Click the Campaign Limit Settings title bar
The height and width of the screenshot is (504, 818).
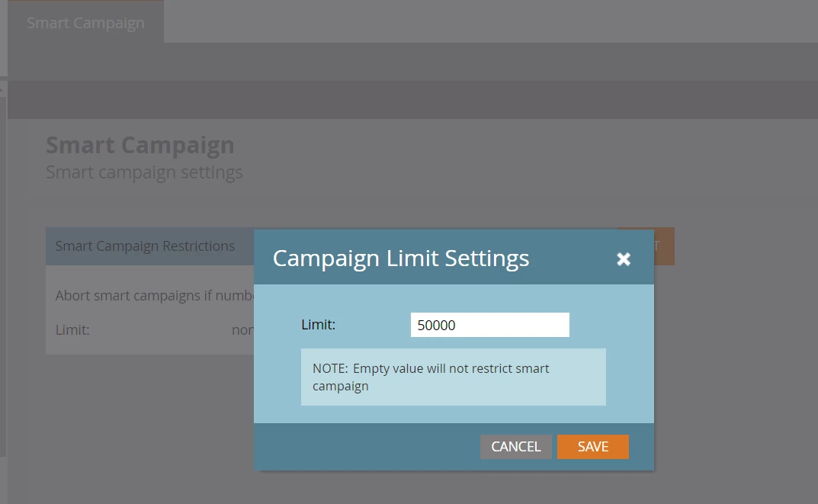(x=401, y=258)
